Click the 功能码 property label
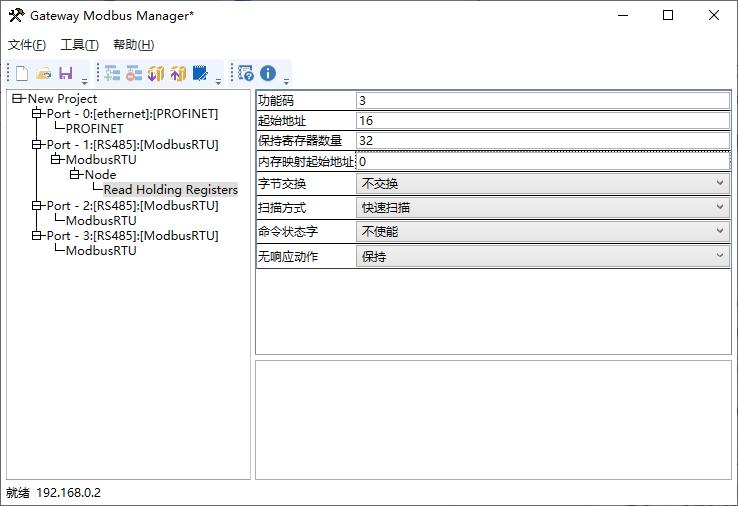This screenshot has width=738, height=506. tap(276, 100)
